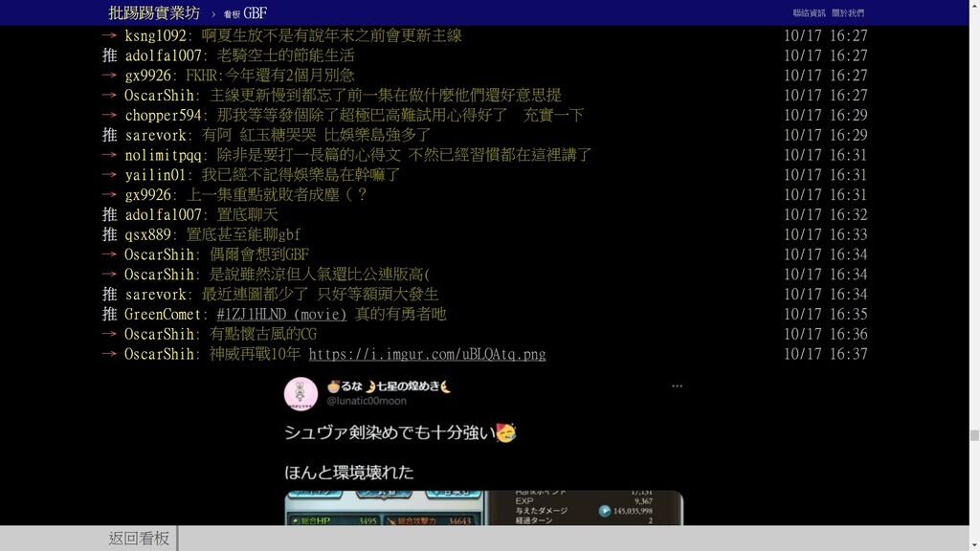
Task: Click the timestamp 10/17 16:32
Action: click(826, 215)
